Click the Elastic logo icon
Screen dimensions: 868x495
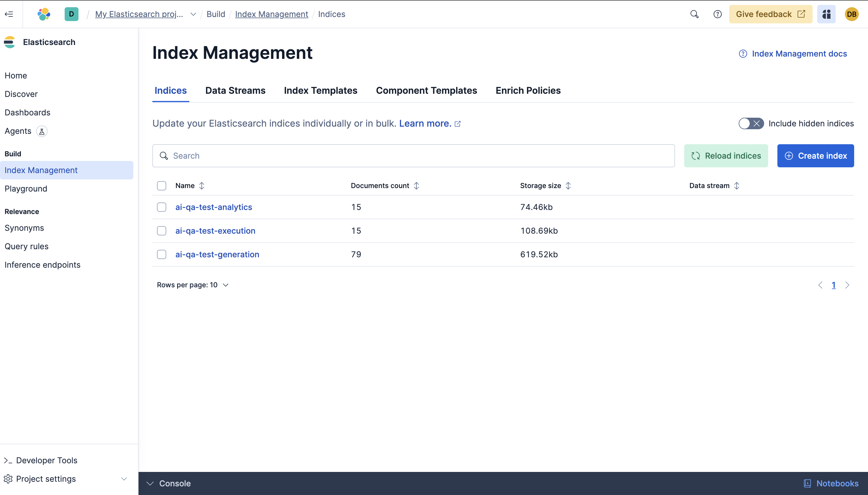click(44, 14)
